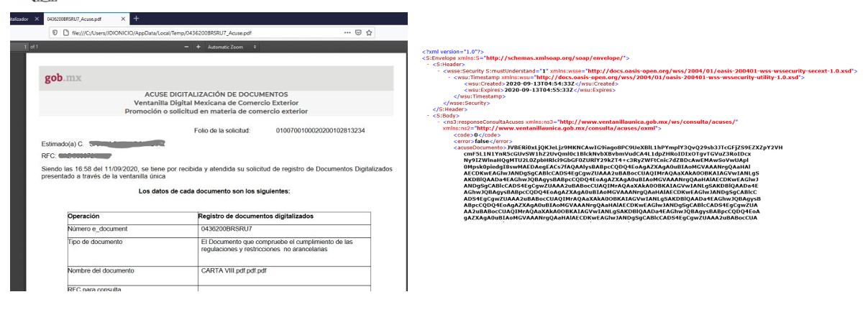Open the Automatic Zoom dropdown
The height and width of the screenshot is (315, 868).
[x=232, y=47]
